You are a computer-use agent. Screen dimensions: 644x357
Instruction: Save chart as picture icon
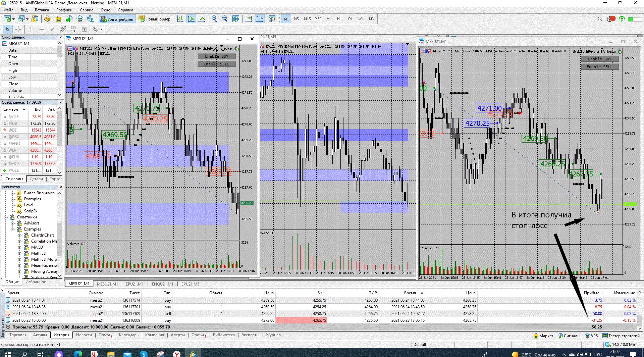coord(272,19)
